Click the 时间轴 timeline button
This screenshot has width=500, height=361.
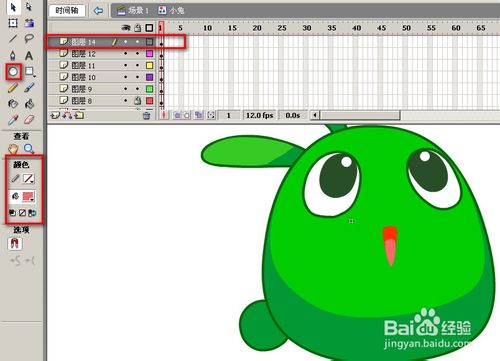pyautogui.click(x=67, y=11)
